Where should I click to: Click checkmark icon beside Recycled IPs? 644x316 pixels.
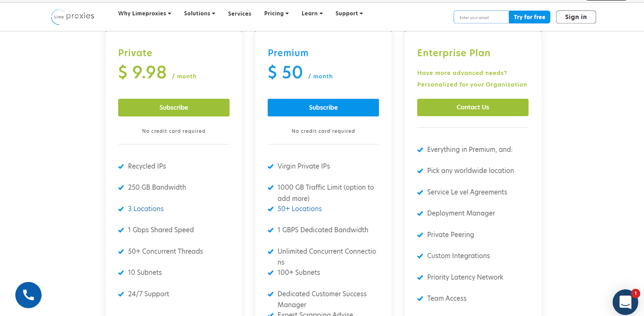(x=121, y=167)
